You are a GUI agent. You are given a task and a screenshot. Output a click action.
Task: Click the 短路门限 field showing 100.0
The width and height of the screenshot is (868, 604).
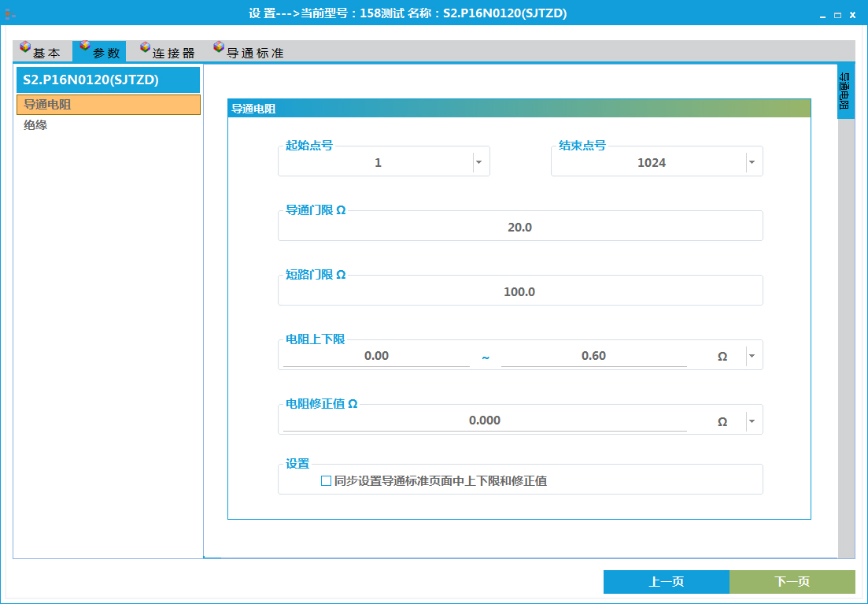pos(519,291)
